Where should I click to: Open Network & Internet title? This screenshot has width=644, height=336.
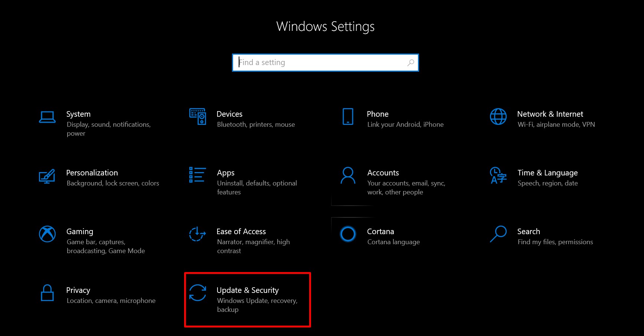(x=550, y=114)
